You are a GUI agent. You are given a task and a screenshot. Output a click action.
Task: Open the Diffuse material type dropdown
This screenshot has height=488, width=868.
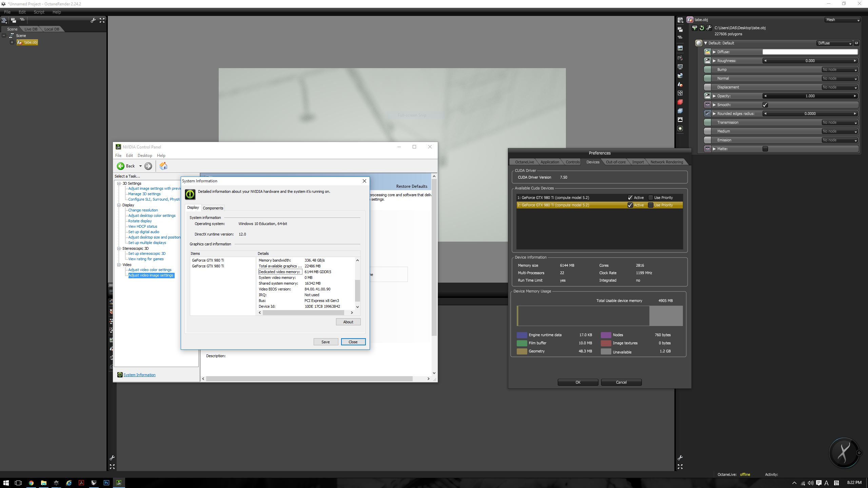834,43
